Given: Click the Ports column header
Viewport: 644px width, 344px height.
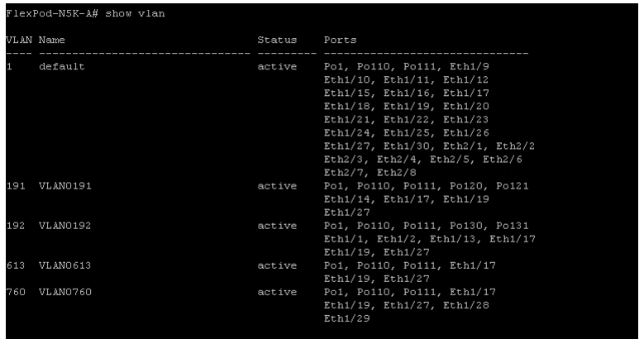Looking at the screenshot, I should (340, 40).
